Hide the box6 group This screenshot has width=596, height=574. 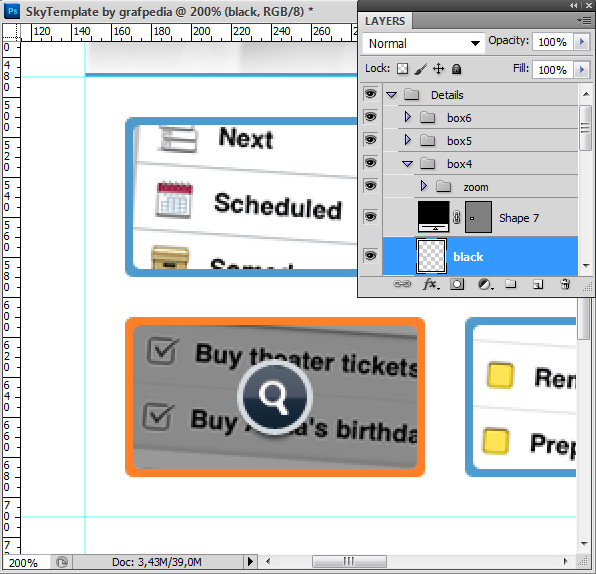tap(370, 117)
